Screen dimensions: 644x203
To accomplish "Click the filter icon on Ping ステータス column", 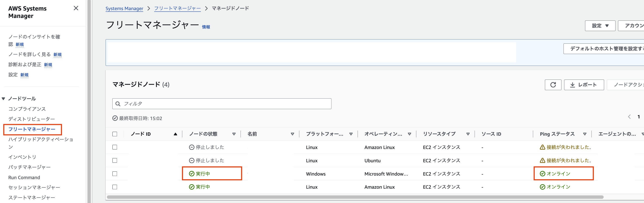I will click(585, 134).
